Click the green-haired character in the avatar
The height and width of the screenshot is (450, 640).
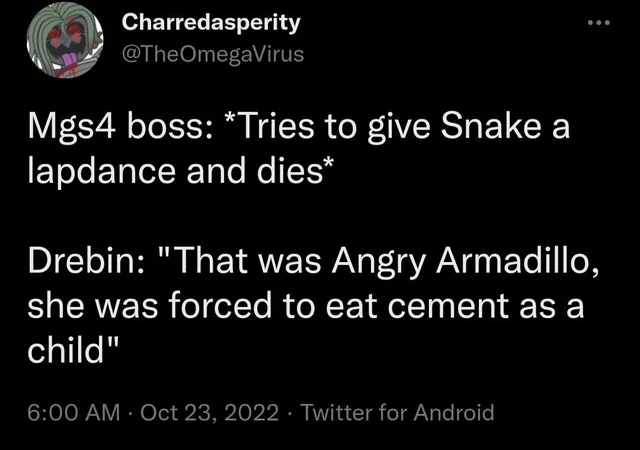pos(65,40)
